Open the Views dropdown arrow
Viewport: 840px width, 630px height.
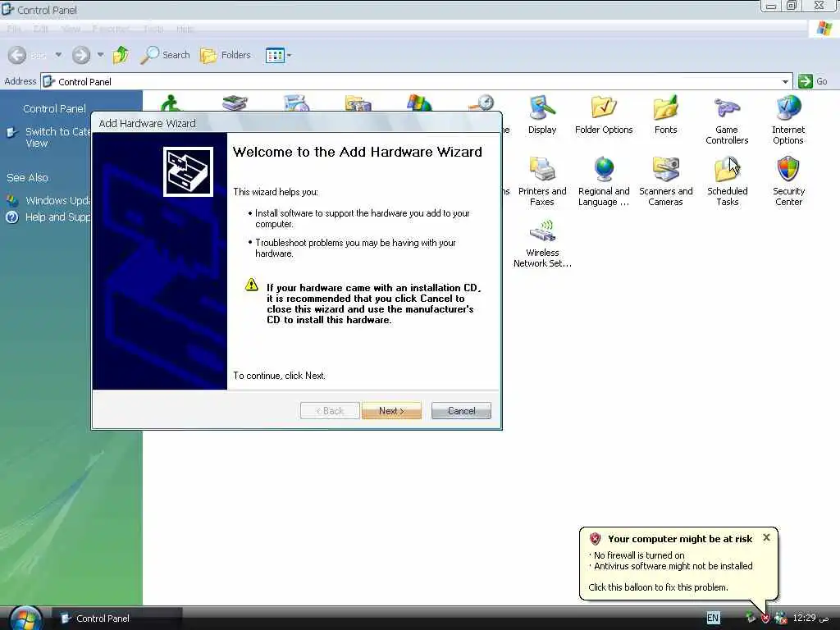click(290, 55)
